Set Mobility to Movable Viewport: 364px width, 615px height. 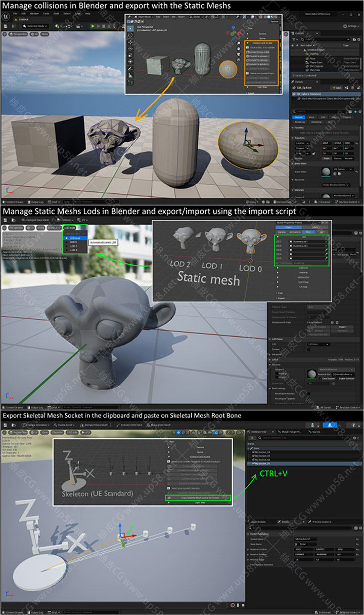tap(348, 158)
